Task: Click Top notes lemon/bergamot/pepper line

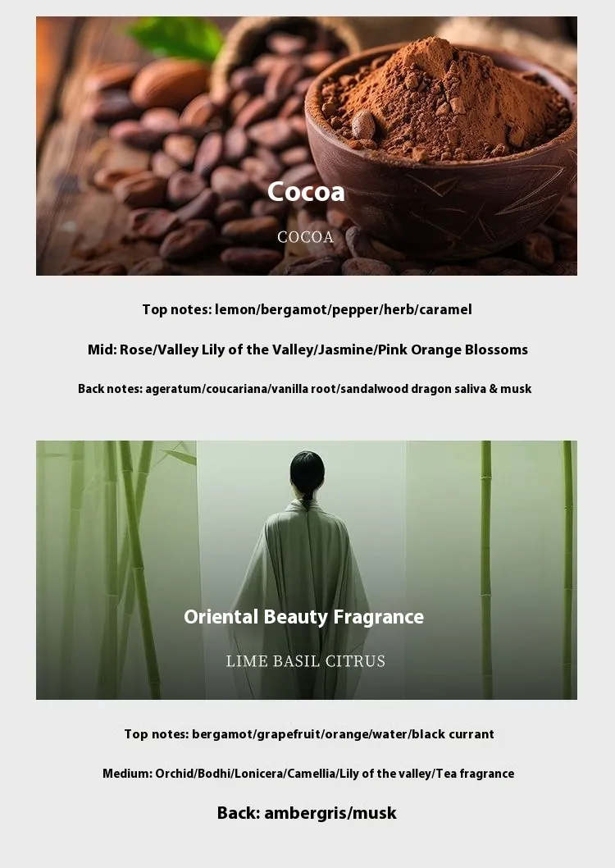Action: pyautogui.click(x=307, y=309)
